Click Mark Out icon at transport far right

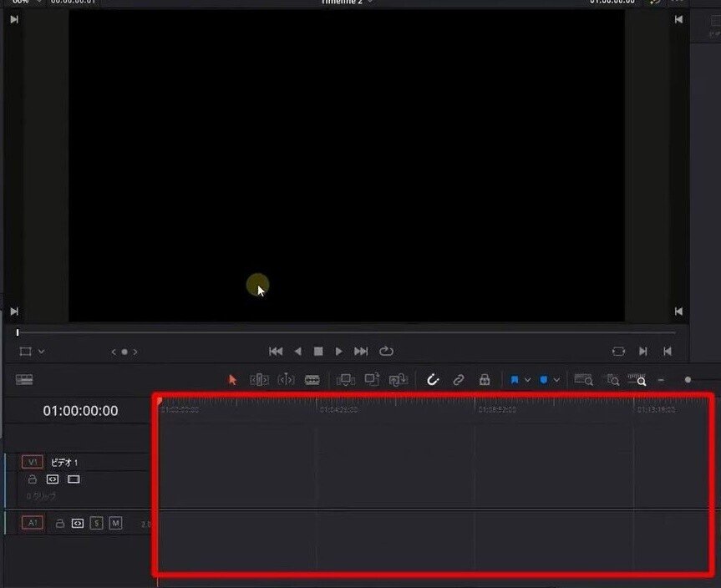point(668,352)
